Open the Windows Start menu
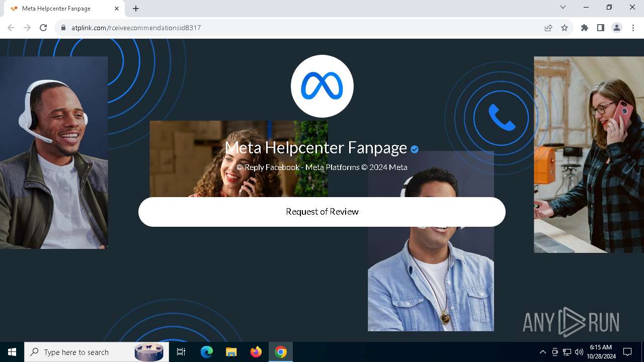 click(x=12, y=352)
